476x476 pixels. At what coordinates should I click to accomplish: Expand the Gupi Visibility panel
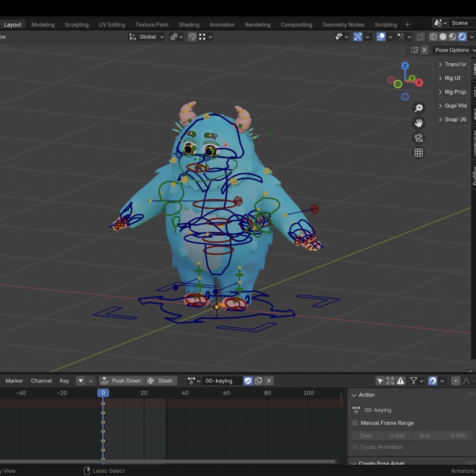coord(452,106)
